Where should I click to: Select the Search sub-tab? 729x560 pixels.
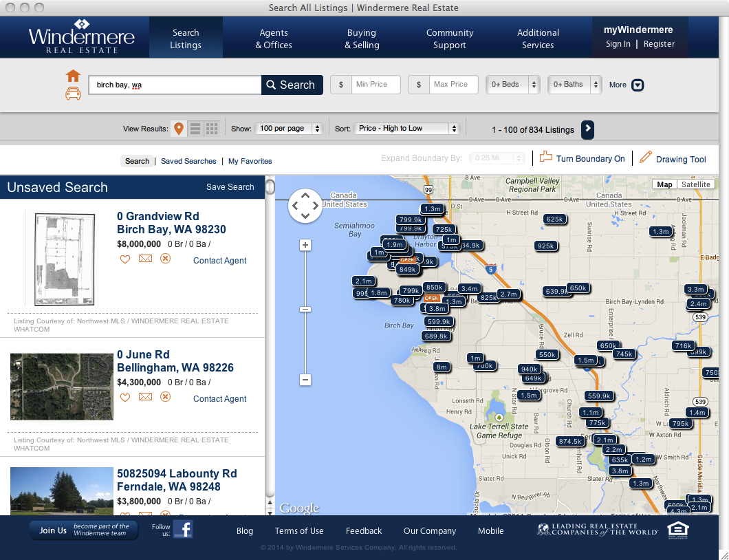coord(137,161)
